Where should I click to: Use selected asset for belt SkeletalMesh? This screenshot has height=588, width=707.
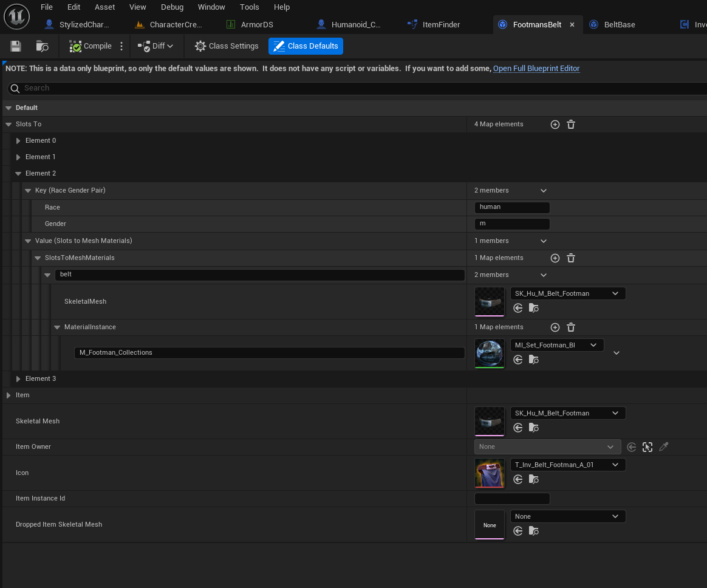[518, 308]
